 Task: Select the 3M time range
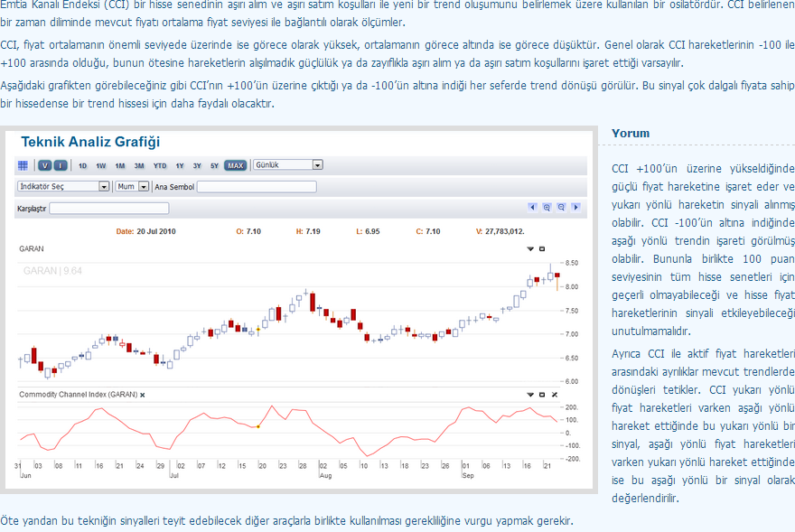tap(139, 166)
